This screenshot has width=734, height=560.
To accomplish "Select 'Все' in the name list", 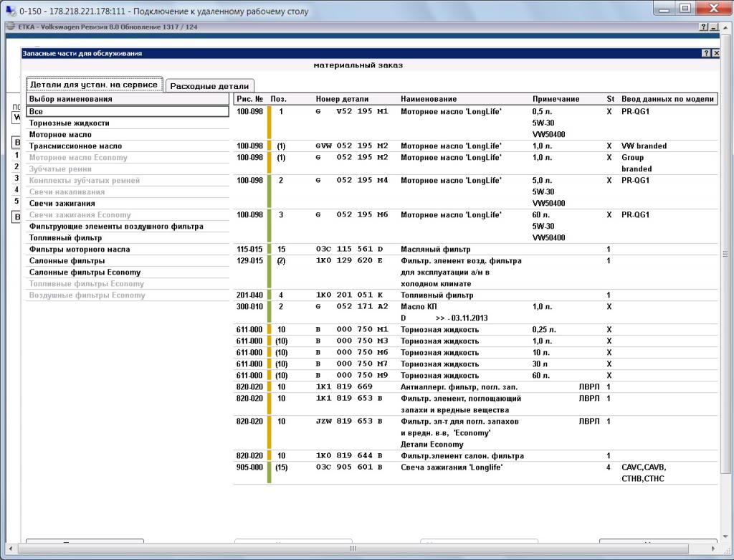I will coord(128,111).
